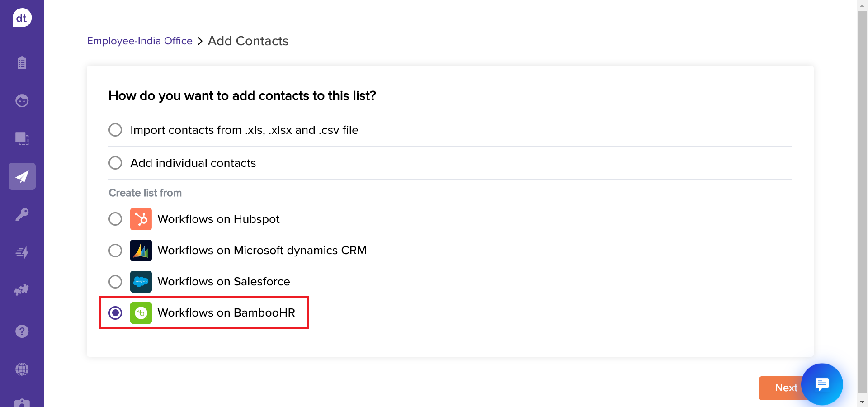868x407 pixels.
Task: Open the question mark help icon
Action: tap(22, 331)
